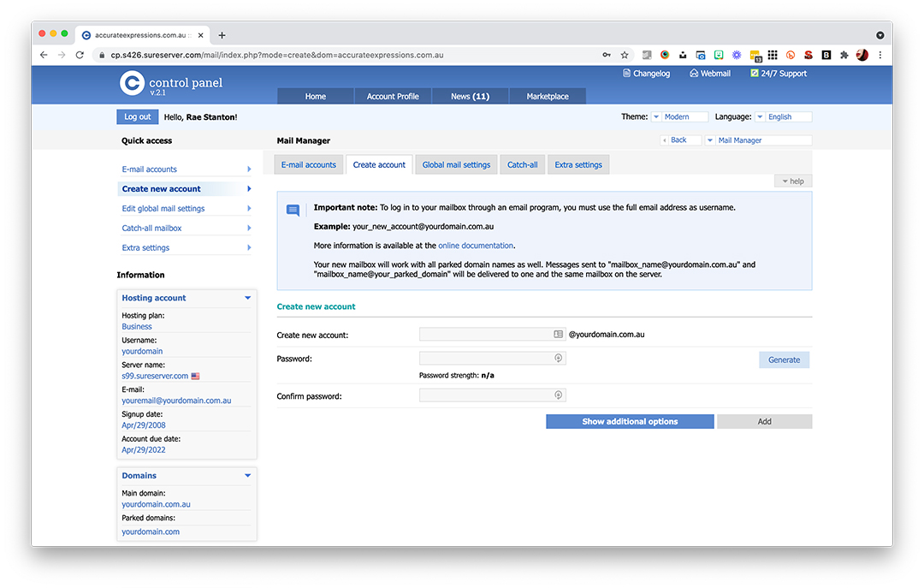This screenshot has width=924, height=588.
Task: Open the News (11) menu
Action: coord(470,96)
